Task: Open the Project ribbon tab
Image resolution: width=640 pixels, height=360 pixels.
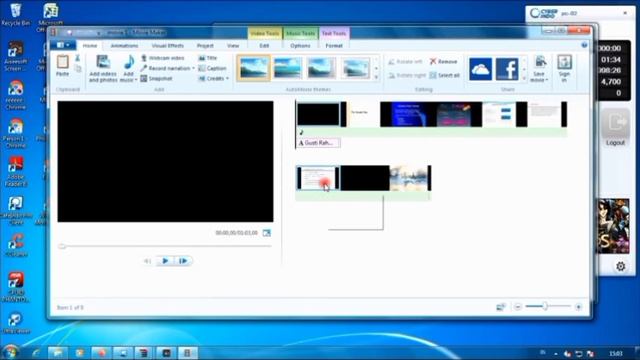Action: point(205,46)
